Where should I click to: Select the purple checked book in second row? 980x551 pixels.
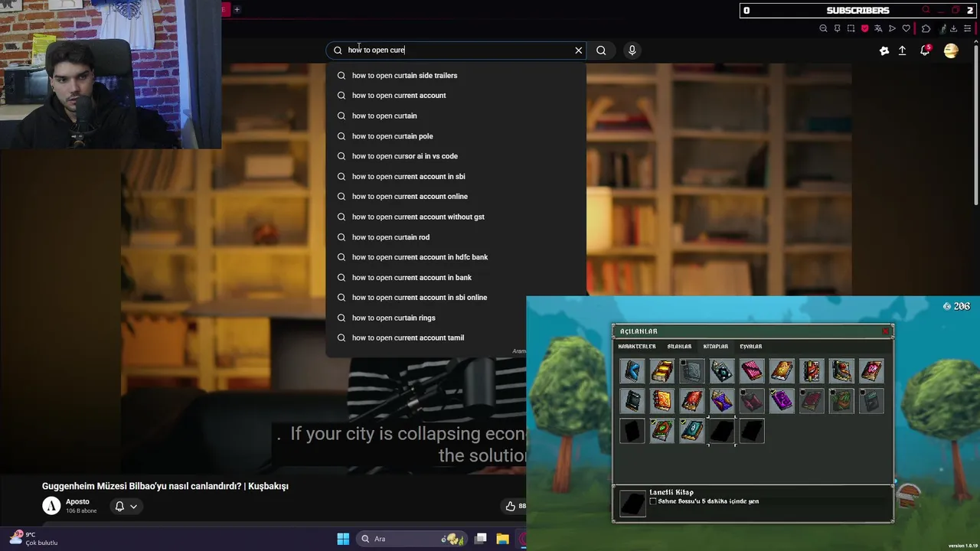pyautogui.click(x=782, y=401)
